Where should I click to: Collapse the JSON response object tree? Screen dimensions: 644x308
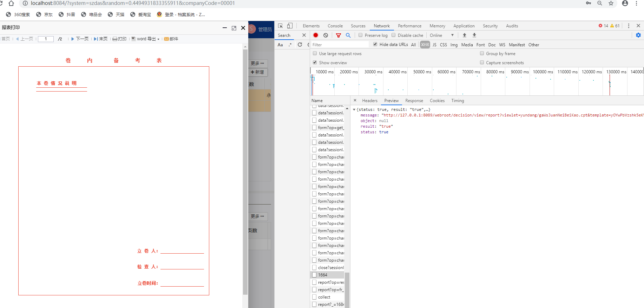pyautogui.click(x=354, y=110)
